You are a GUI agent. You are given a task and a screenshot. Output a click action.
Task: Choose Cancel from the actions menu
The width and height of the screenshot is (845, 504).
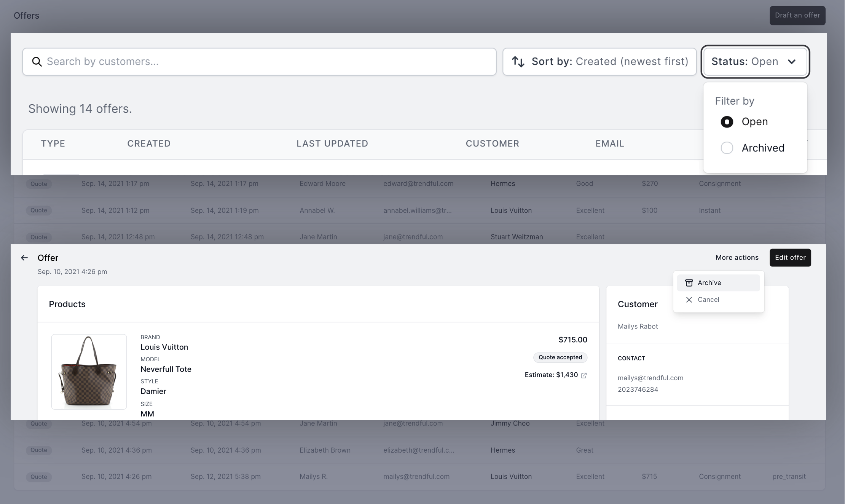click(708, 300)
